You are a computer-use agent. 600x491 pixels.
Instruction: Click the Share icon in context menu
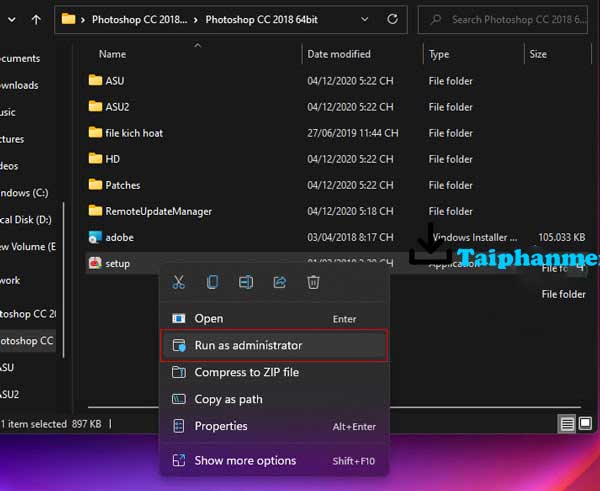(280, 282)
